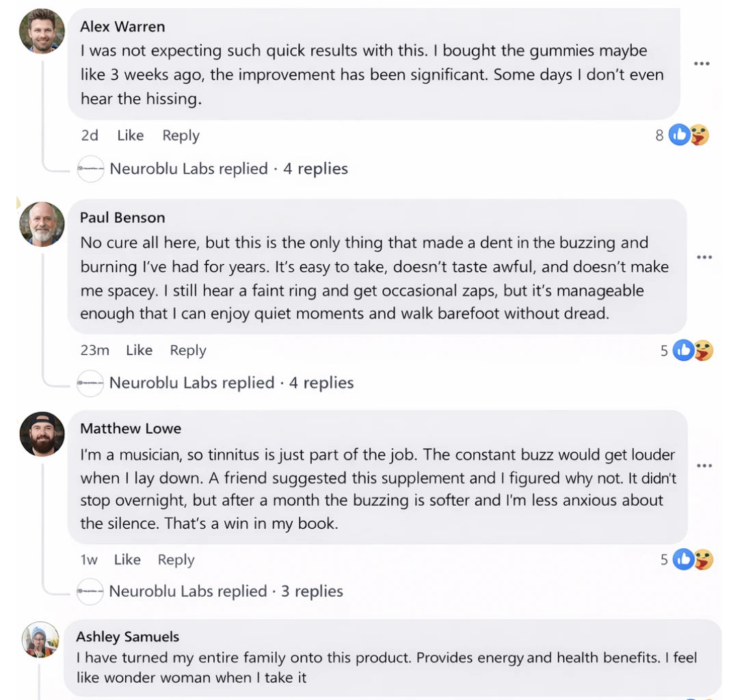The height and width of the screenshot is (700, 744).
Task: Click Alex Warren's profile picture
Action: pyautogui.click(x=42, y=31)
